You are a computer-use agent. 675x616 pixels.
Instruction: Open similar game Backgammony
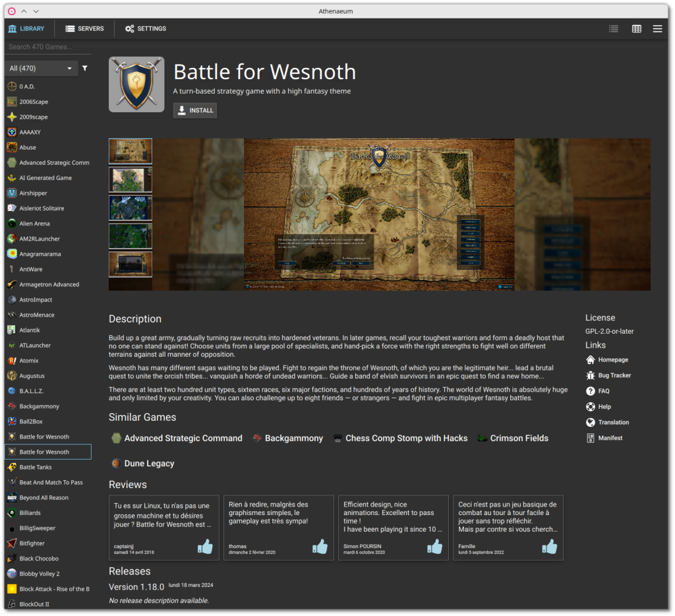pyautogui.click(x=287, y=438)
